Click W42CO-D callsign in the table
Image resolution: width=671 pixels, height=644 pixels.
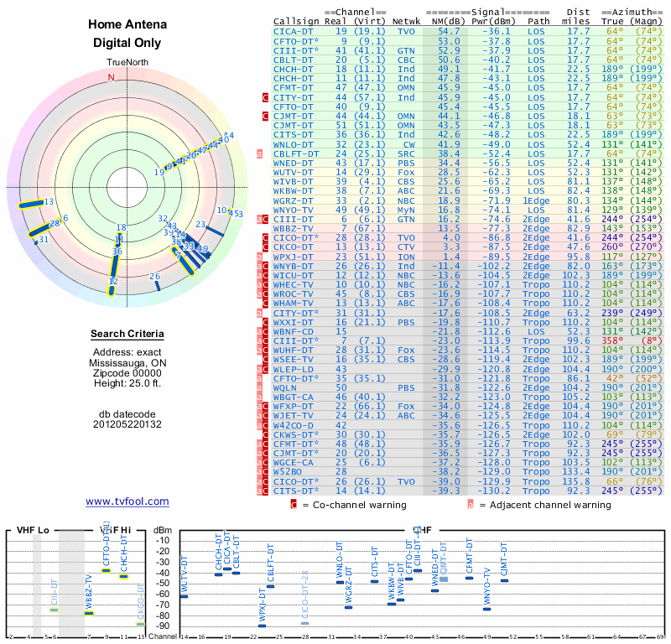click(x=293, y=425)
